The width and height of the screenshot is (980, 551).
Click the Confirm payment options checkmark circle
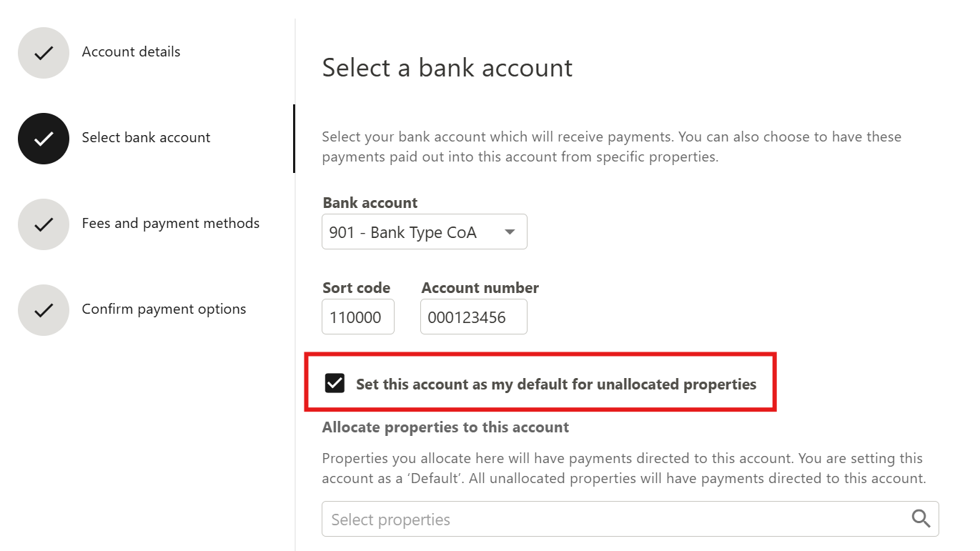44,310
